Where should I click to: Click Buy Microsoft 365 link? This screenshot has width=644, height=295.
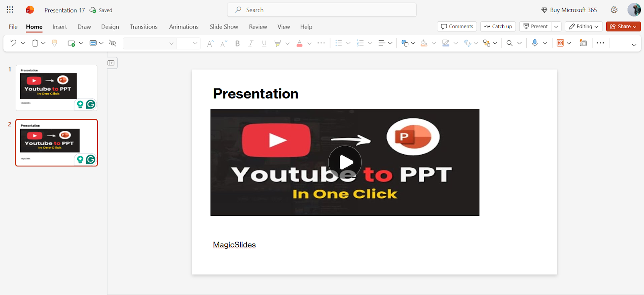[x=569, y=10]
